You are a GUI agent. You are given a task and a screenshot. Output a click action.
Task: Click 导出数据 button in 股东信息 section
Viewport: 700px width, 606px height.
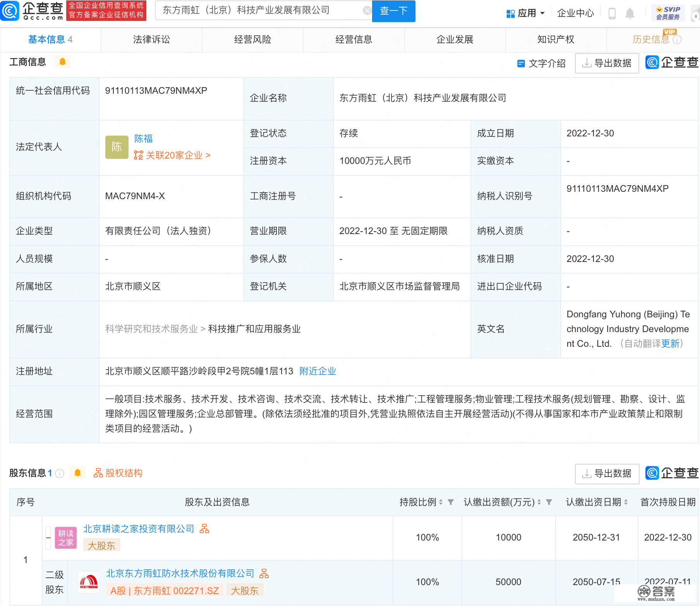tap(607, 473)
